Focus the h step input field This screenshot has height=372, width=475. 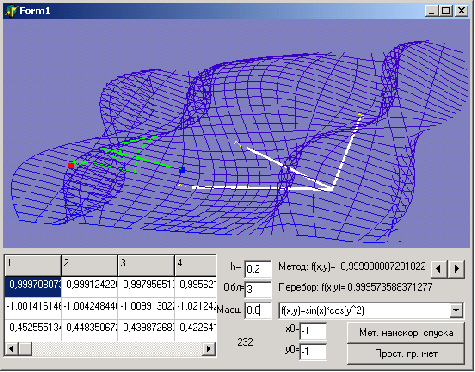[258, 269]
